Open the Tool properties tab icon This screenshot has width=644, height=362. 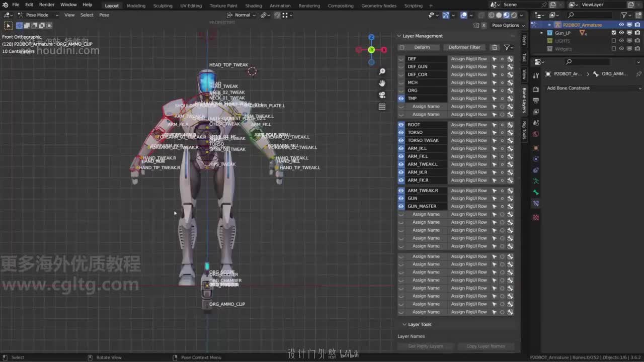point(536,75)
